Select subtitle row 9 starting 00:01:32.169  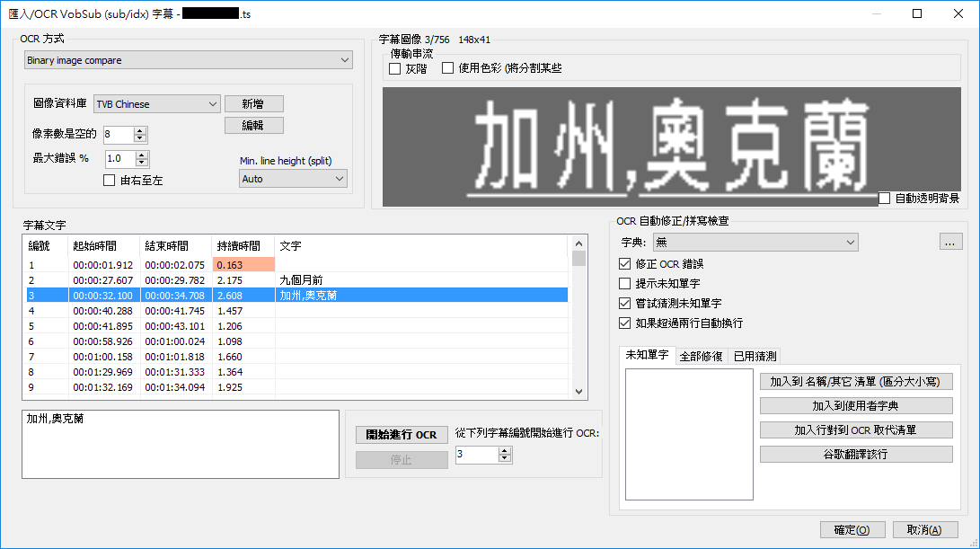pyautogui.click(x=296, y=387)
